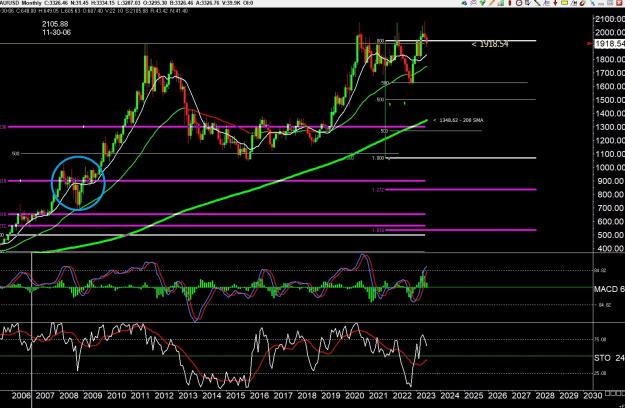The width and height of the screenshot is (625, 408).
Task: Click the 2008 year label on the time axis
Action: [x=69, y=396]
